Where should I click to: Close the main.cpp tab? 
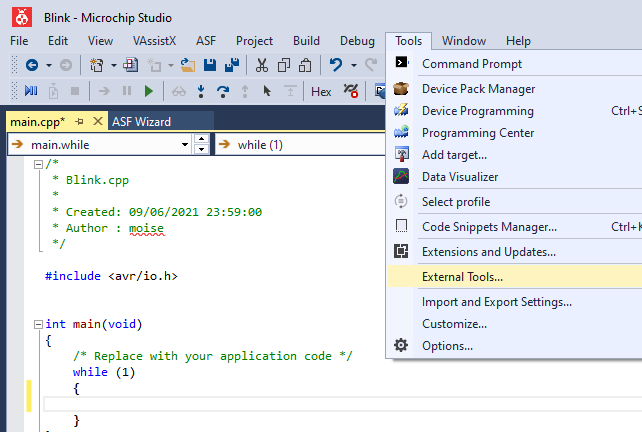coord(98,121)
